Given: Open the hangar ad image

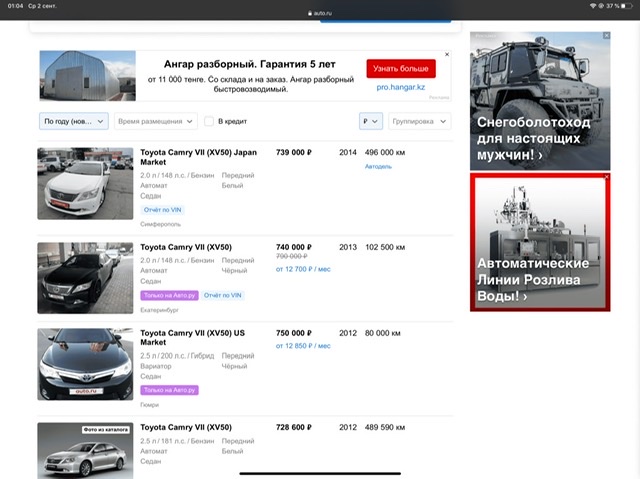Looking at the screenshot, I should pyautogui.click(x=87, y=76).
